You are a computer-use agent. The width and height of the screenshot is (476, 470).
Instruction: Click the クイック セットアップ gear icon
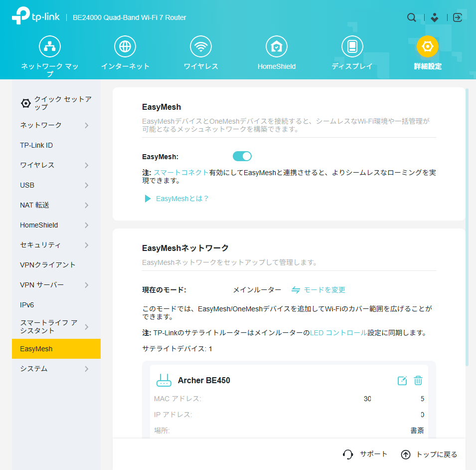click(x=26, y=103)
